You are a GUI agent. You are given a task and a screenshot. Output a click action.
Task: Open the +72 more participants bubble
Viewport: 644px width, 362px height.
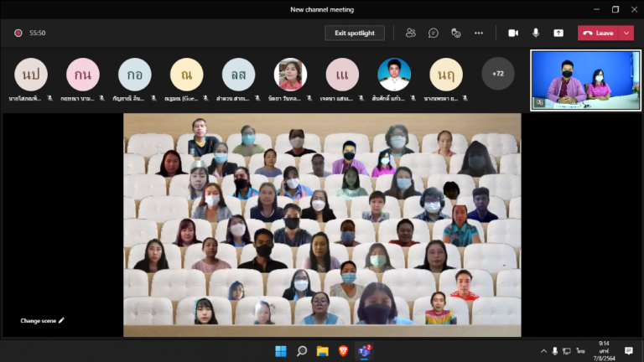click(x=498, y=74)
